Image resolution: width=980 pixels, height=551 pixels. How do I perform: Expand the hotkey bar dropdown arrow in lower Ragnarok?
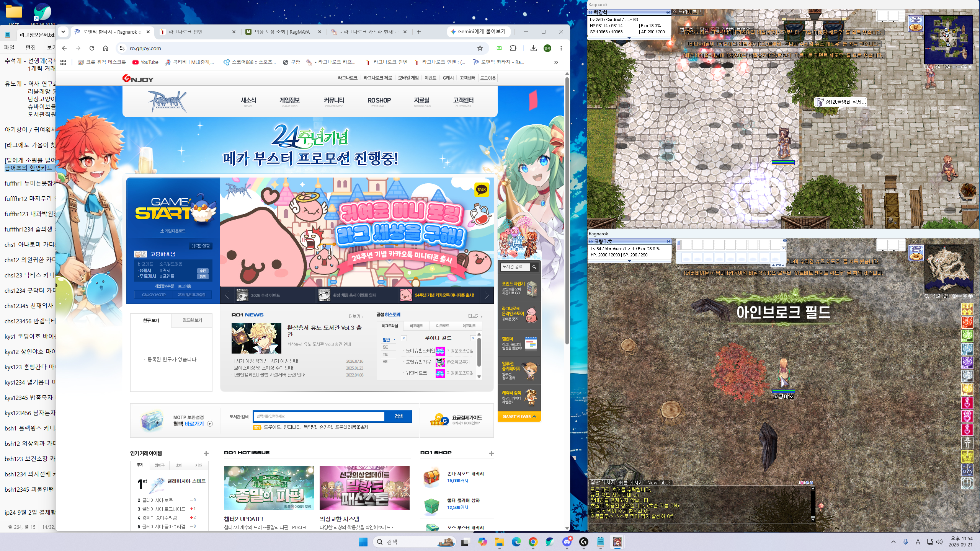coord(784,248)
